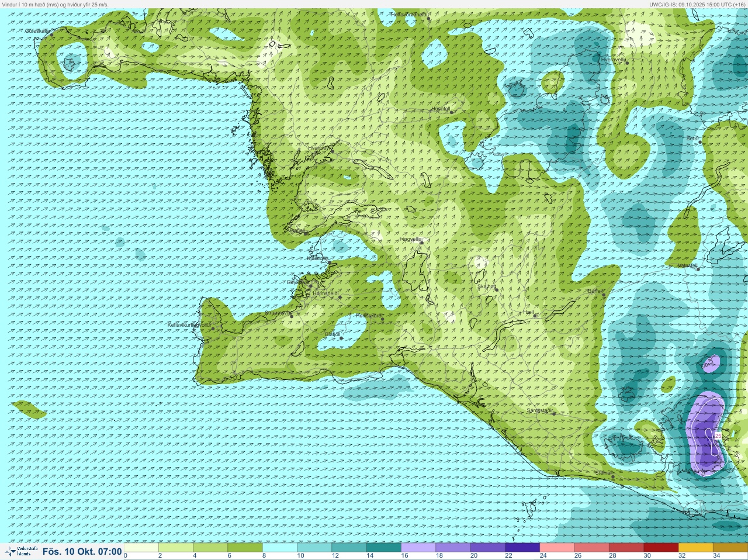This screenshot has height=560, width=748.
Task: Click the Bláfjöll station dot
Action: pos(341,338)
